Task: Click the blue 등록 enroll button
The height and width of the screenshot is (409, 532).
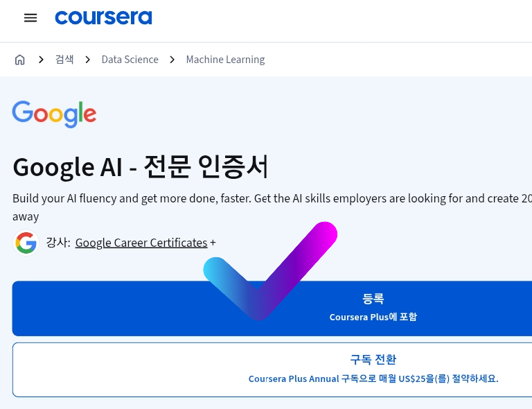Action: click(272, 308)
